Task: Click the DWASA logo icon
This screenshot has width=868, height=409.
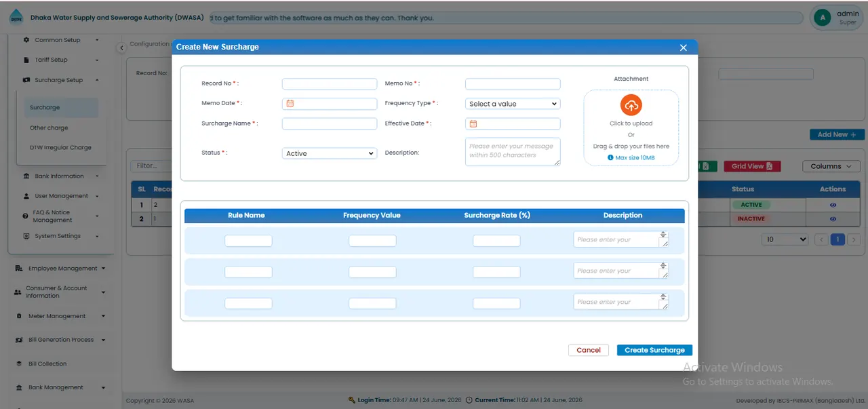Action: [16, 18]
